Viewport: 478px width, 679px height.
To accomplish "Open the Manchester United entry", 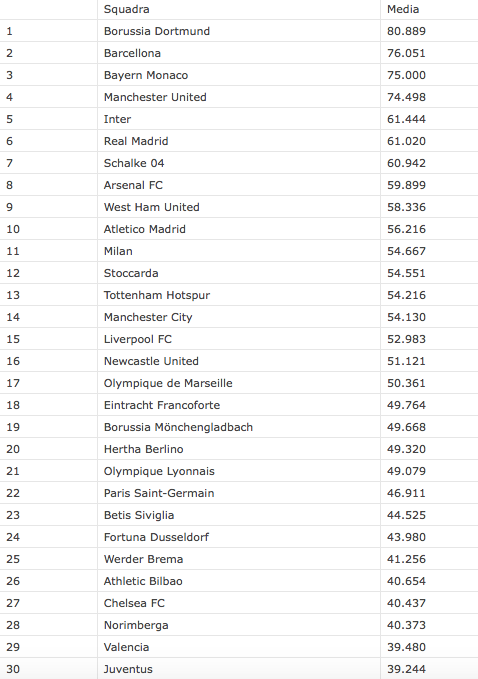I will [155, 97].
